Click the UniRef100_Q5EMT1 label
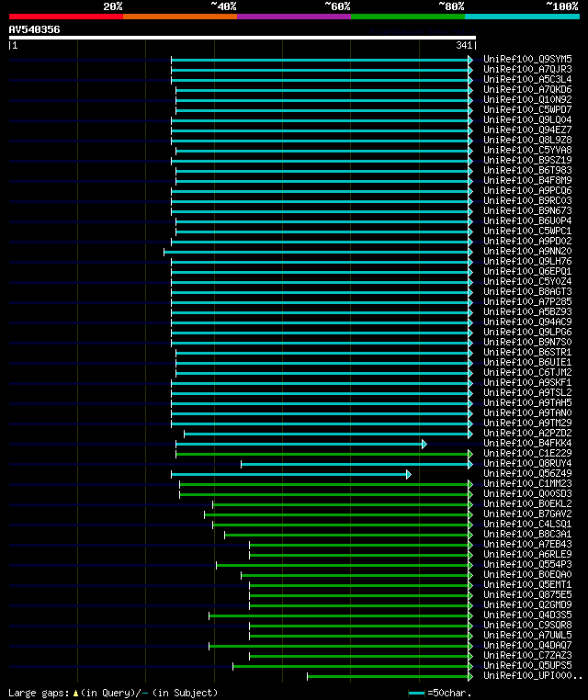Viewport: 588px width, 700px height. point(527,585)
